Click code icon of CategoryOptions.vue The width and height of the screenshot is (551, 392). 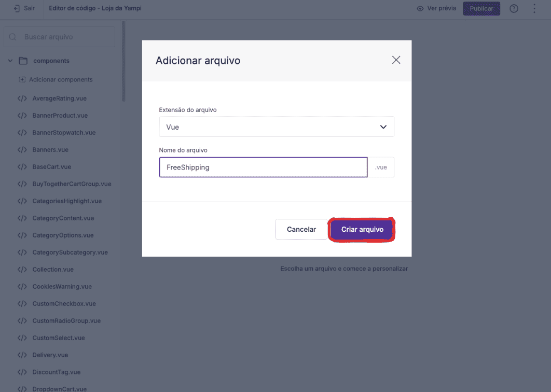(x=22, y=235)
